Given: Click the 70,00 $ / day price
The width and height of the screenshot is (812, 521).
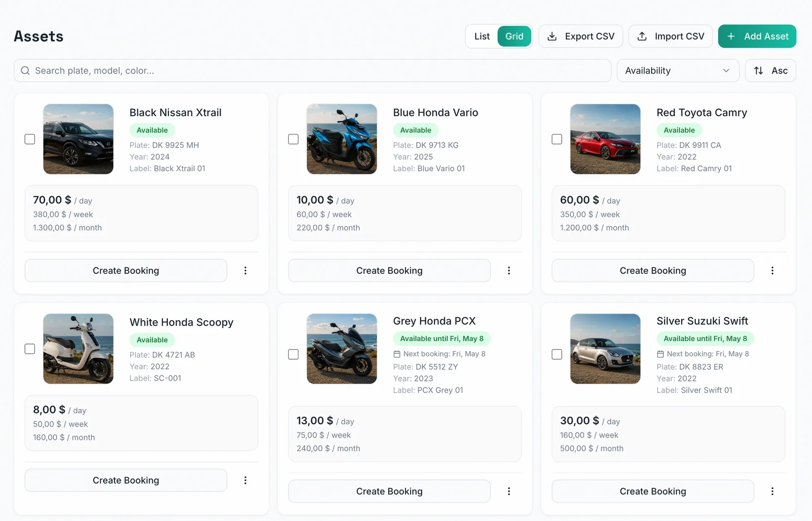Looking at the screenshot, I should [62, 200].
